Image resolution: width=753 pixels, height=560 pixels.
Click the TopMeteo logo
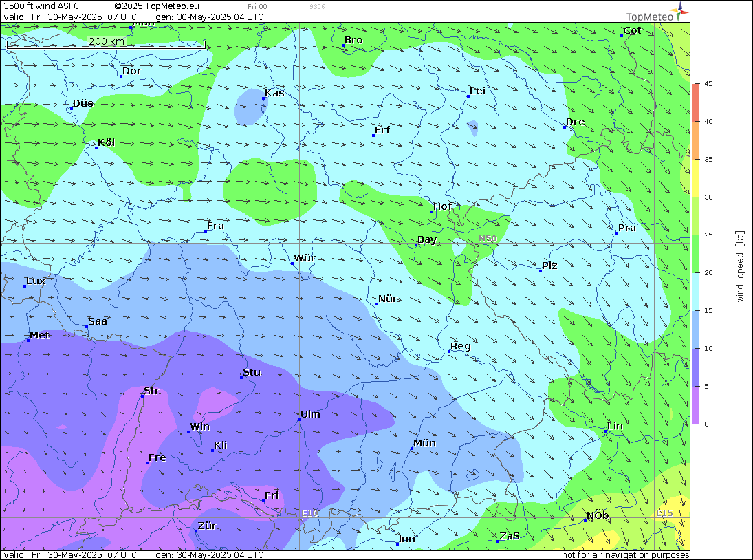tap(657, 12)
